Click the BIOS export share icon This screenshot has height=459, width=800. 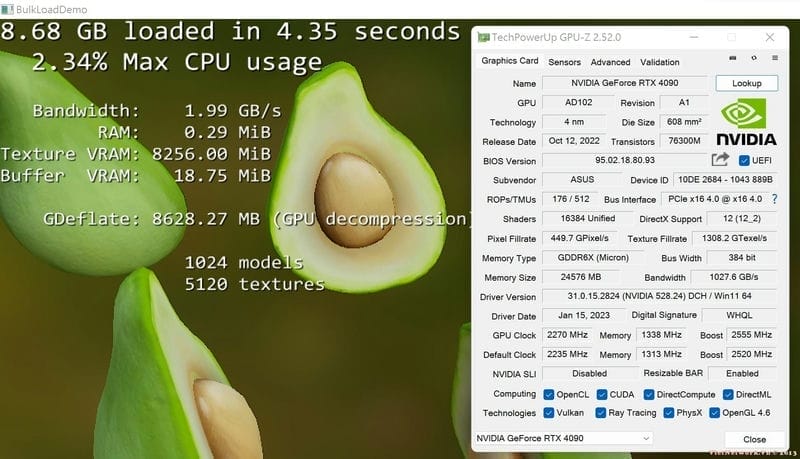coord(720,160)
